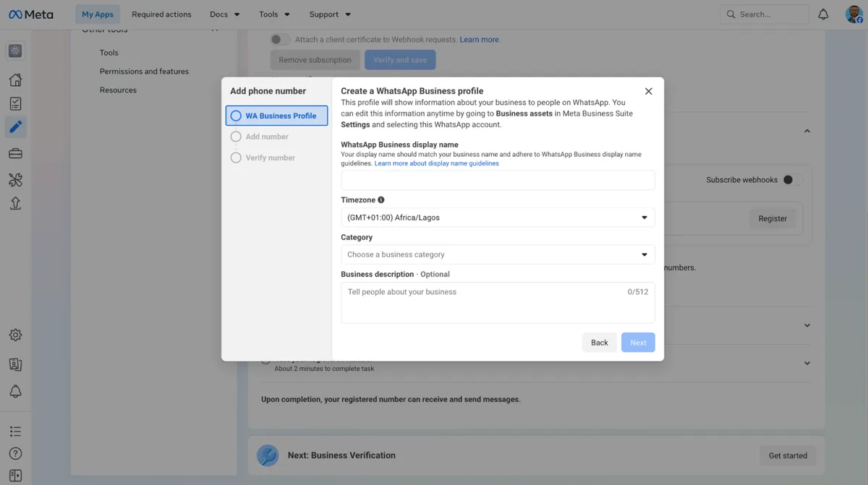Click the 0/512 character counter
The width and height of the screenshot is (868, 485).
click(x=638, y=292)
